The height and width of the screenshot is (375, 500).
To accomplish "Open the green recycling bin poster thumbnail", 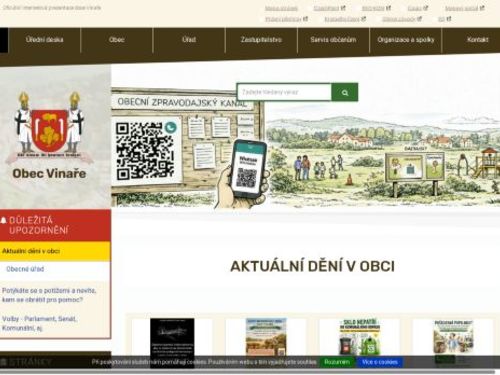I will (359, 337).
